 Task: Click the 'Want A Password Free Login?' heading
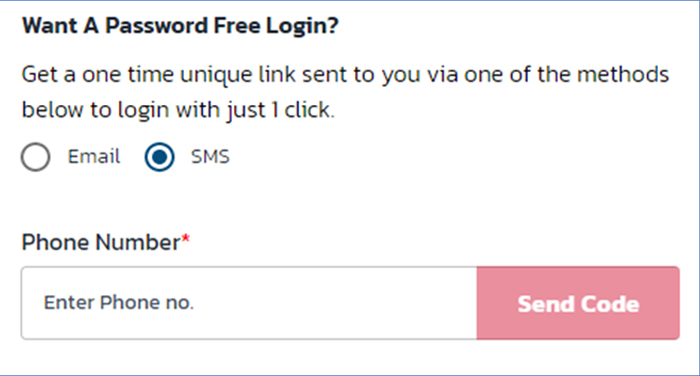pyautogui.click(x=180, y=25)
